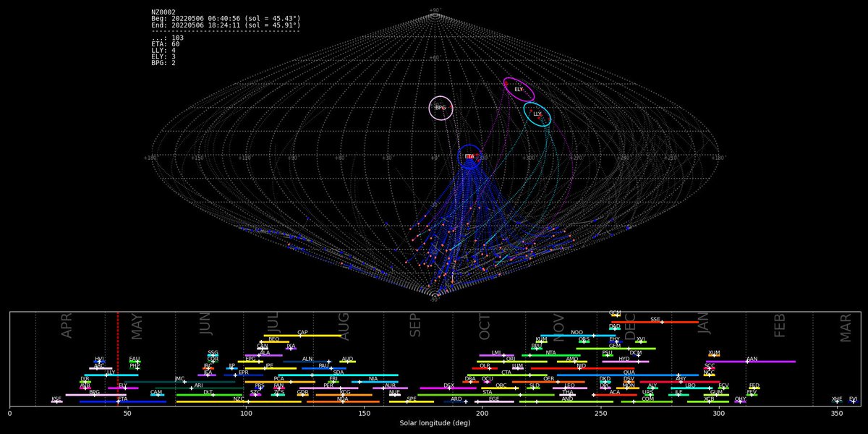
Task: Click the ELY magenta radiant ellipse on the sky map
Action: point(519,89)
